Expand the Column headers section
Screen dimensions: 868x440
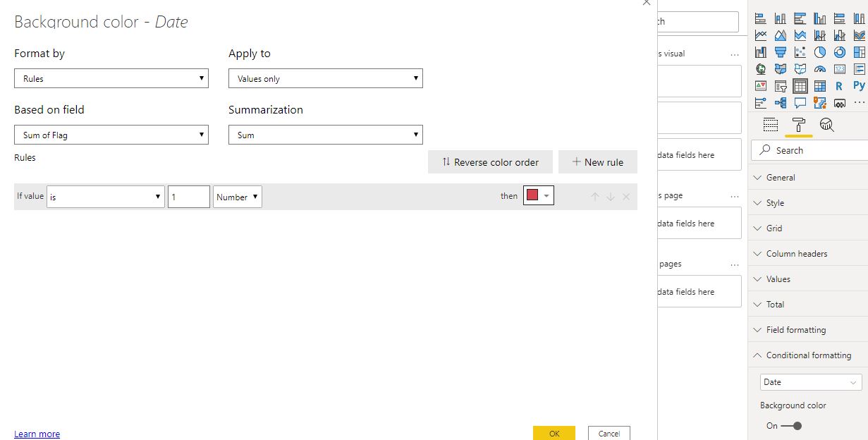[x=807, y=254]
